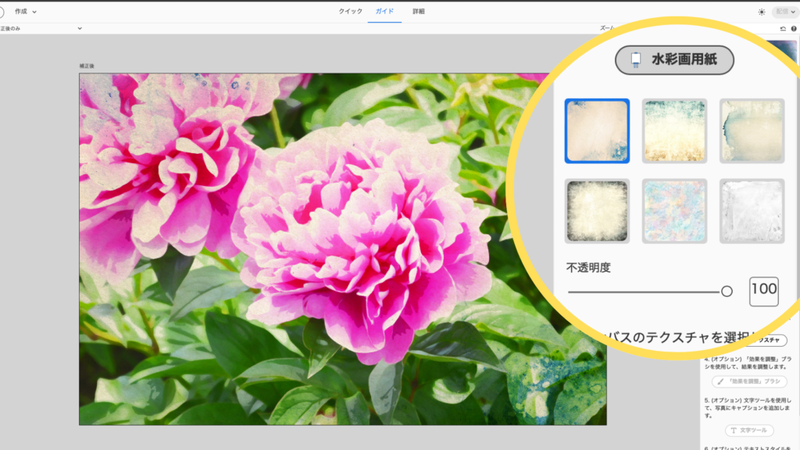
Task: Select the white-gray paper texture
Action: [752, 211]
